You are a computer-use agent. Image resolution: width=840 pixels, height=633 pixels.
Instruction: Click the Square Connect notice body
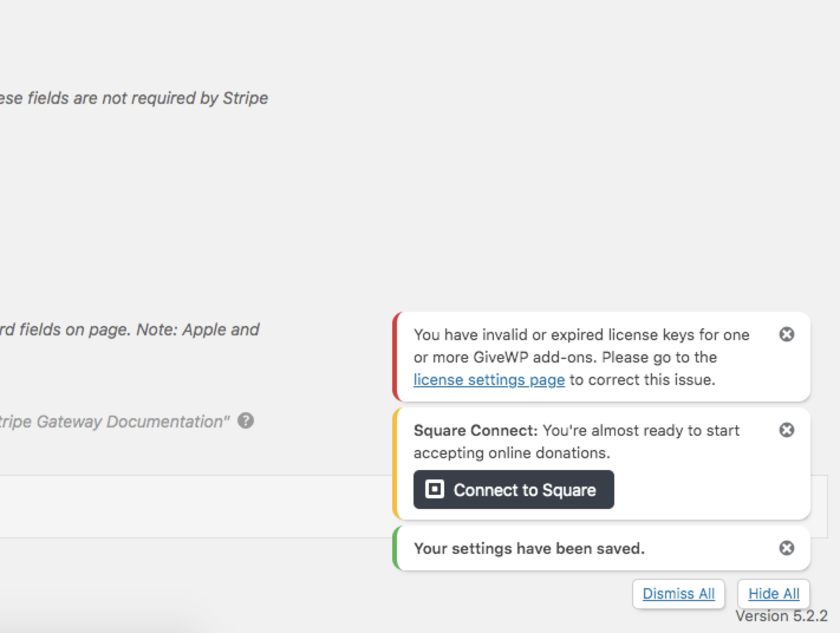(576, 442)
